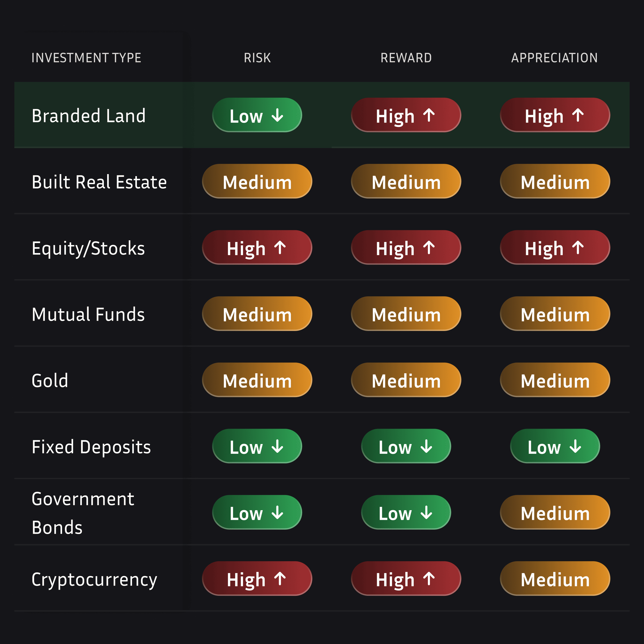Click the RISK column header
Image resolution: width=644 pixels, height=644 pixels.
coord(257,58)
